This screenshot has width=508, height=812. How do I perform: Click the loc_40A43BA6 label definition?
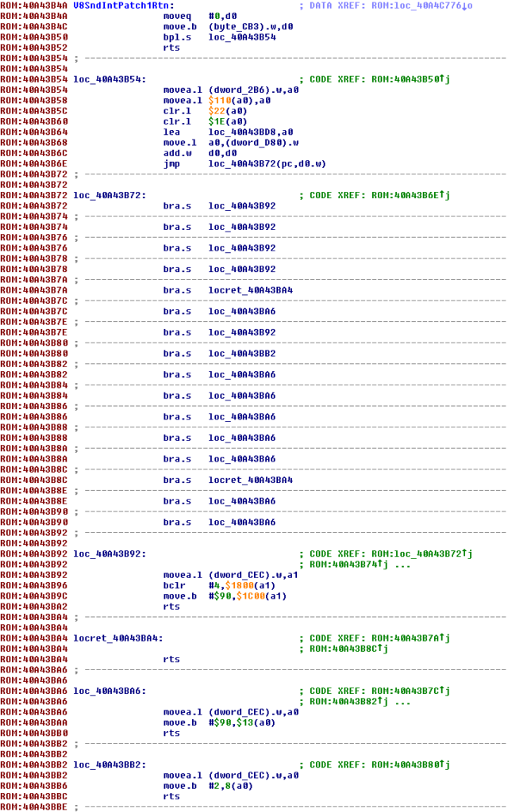click(110, 691)
